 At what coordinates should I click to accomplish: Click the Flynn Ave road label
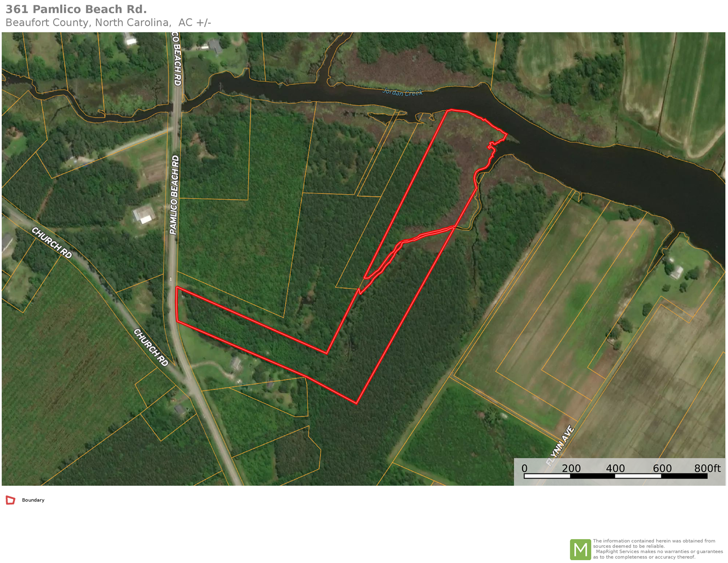click(x=561, y=446)
